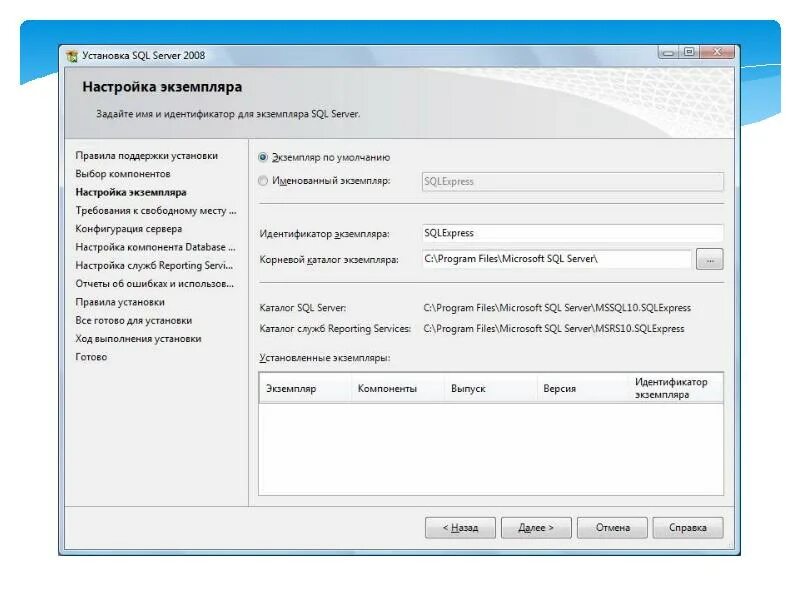Sort by the Экземпляр column header
Screen dimensions: 800x600
pyautogui.click(x=305, y=388)
